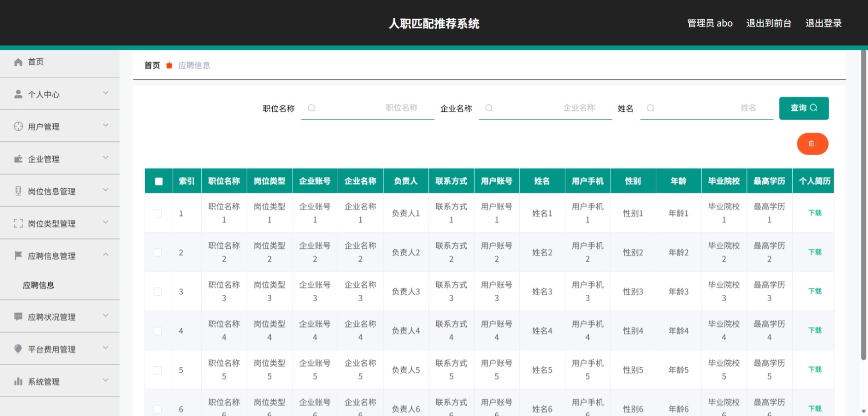Check the checkbox for row 5
The image size is (868, 416).
coord(158,370)
